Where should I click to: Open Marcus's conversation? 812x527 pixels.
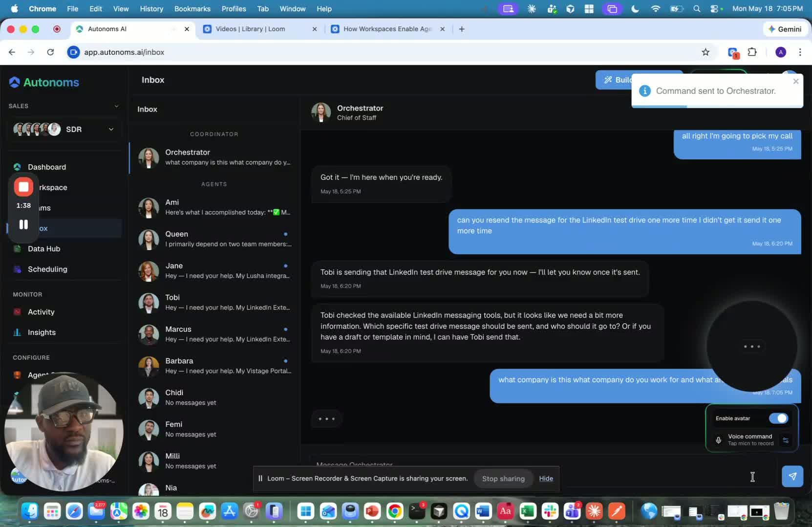214,334
